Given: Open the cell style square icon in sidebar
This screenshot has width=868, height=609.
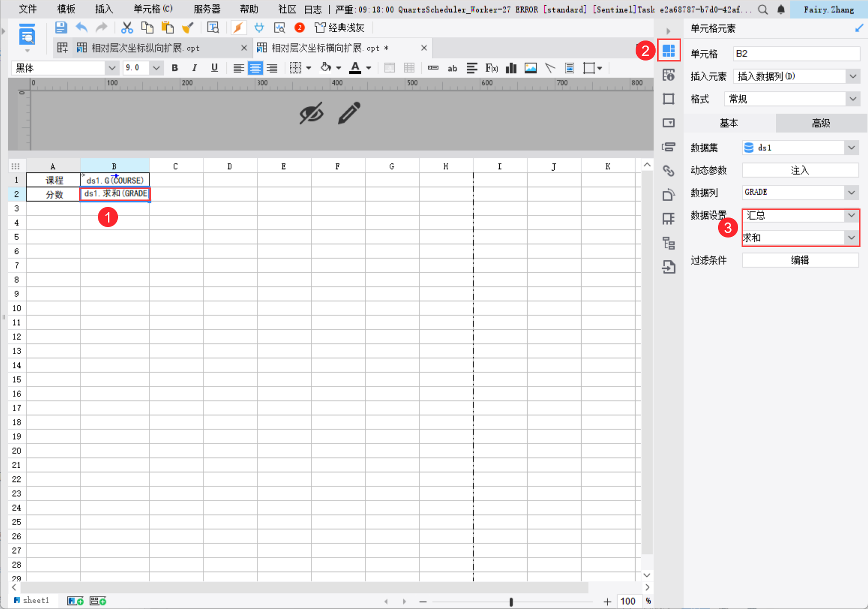Looking at the screenshot, I should pos(669,99).
